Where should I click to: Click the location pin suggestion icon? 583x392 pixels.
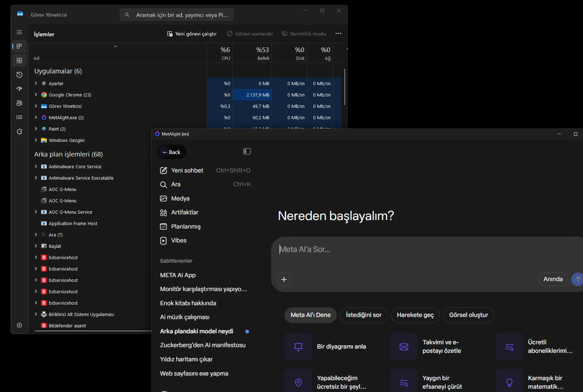tap(298, 382)
